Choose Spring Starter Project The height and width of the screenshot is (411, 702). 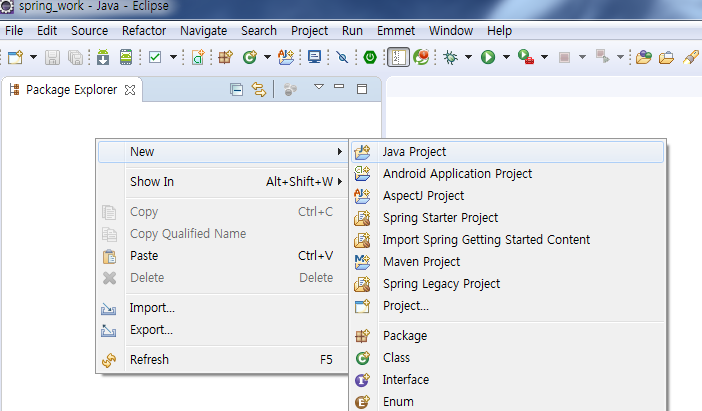coord(508,218)
